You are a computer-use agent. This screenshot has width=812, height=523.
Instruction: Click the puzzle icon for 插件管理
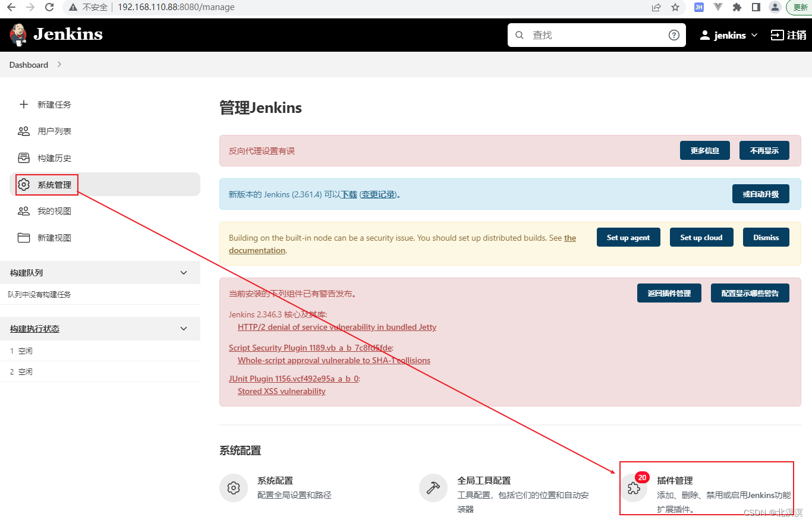coord(634,488)
